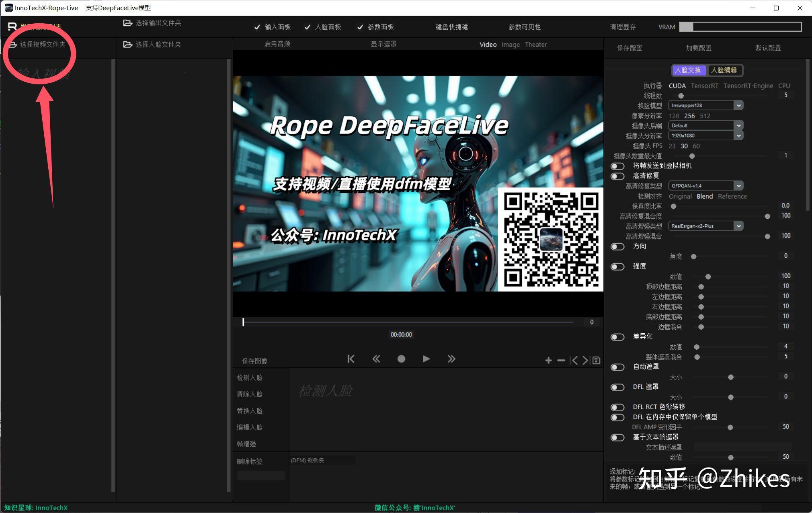Click the 参数可见性 button
This screenshot has width=812, height=513.
point(524,27)
